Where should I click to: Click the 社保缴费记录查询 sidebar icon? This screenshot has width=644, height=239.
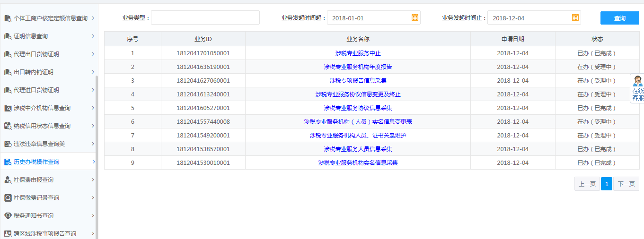[8, 198]
